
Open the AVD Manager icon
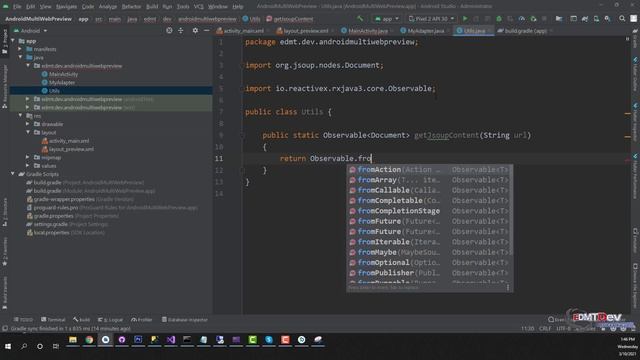click(x=596, y=19)
